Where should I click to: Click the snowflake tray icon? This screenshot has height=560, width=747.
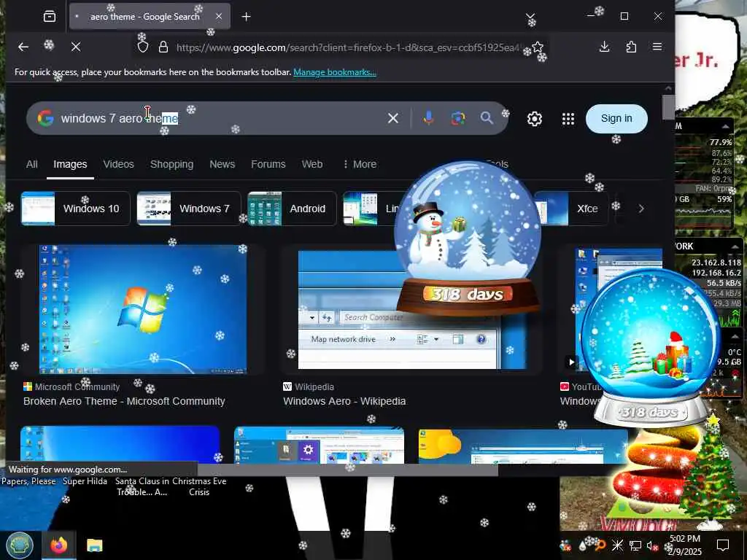[x=617, y=545]
